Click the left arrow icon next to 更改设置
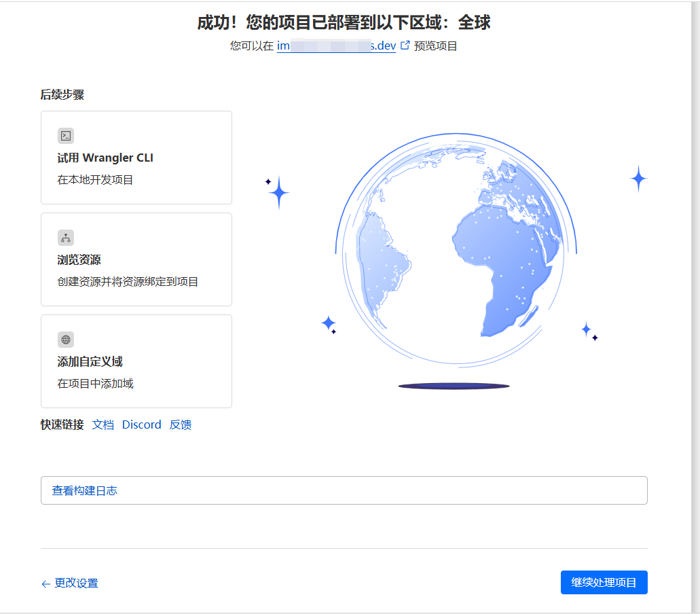 pyautogui.click(x=45, y=584)
